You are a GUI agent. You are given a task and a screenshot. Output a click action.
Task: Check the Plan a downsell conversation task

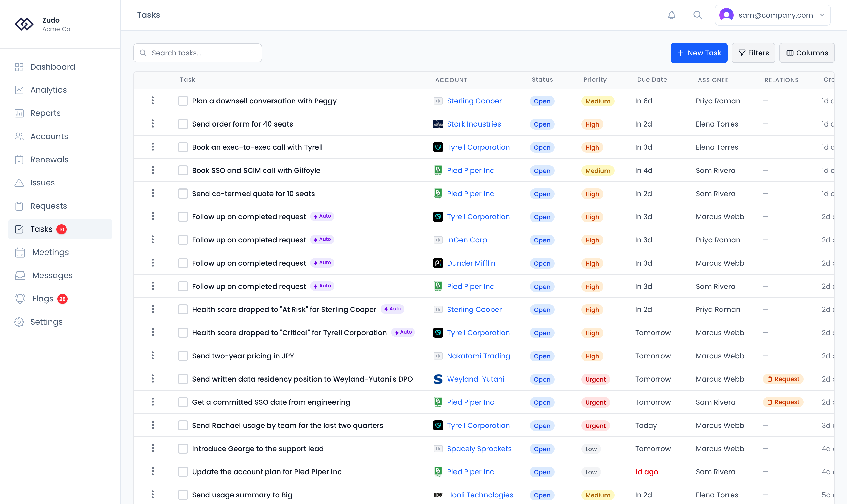[x=183, y=101]
